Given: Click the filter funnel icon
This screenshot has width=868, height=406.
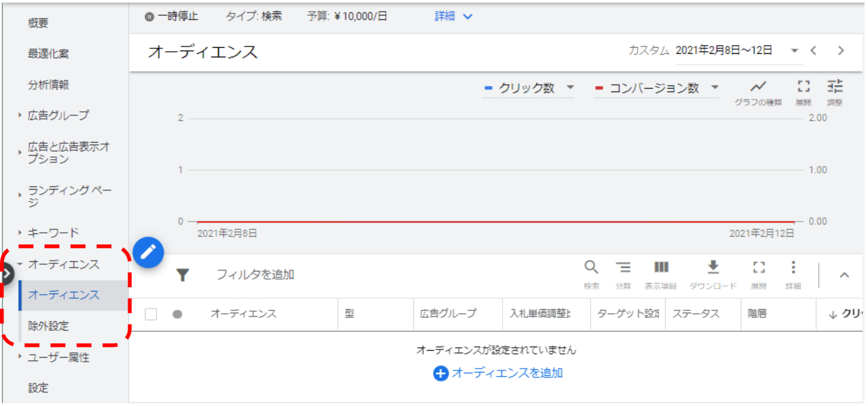Looking at the screenshot, I should 182,275.
